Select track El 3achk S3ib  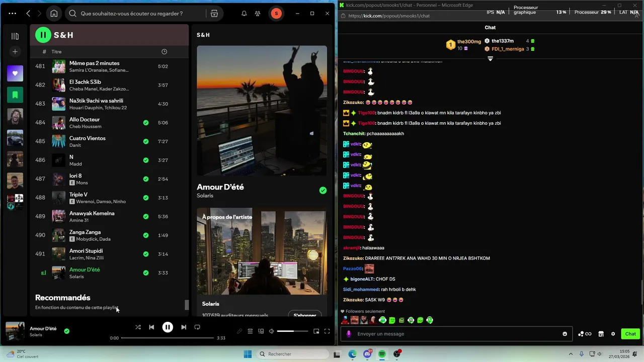pos(109,85)
